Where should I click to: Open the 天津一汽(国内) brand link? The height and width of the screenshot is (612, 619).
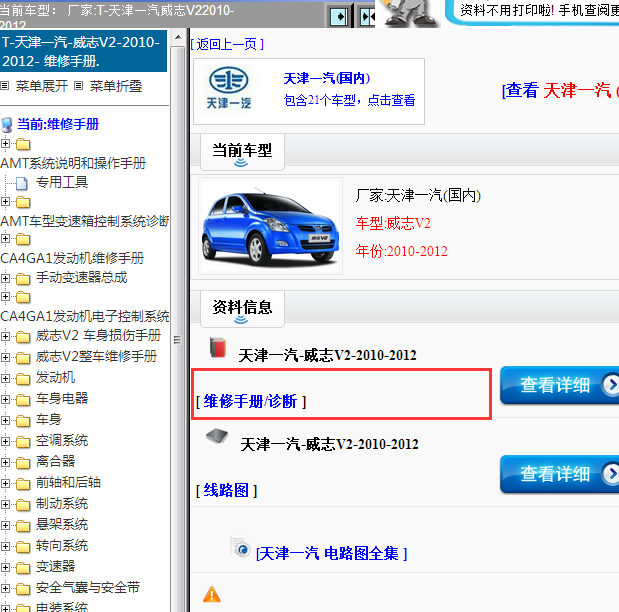point(326,78)
